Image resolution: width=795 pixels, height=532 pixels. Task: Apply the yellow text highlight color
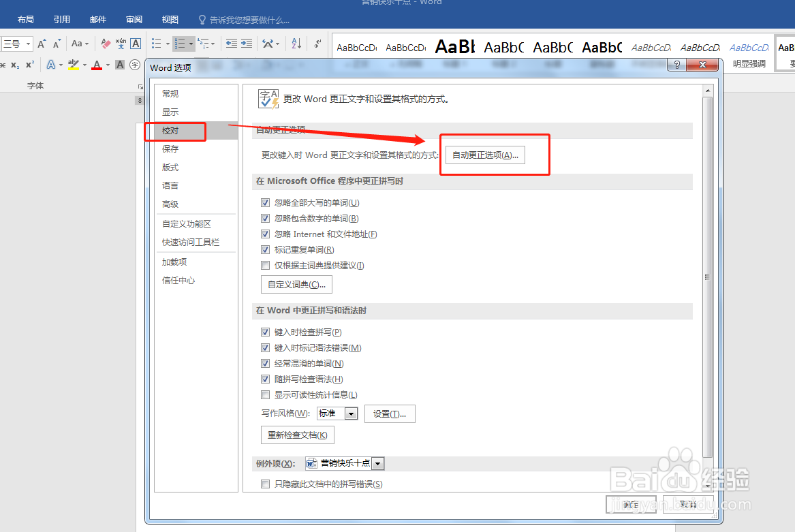pos(74,65)
